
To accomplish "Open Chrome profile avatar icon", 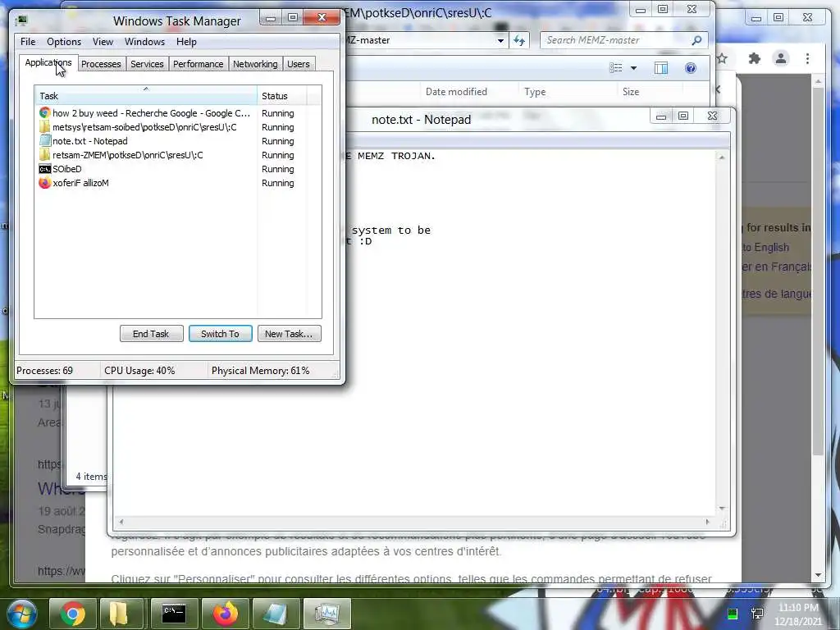I will [x=781, y=58].
